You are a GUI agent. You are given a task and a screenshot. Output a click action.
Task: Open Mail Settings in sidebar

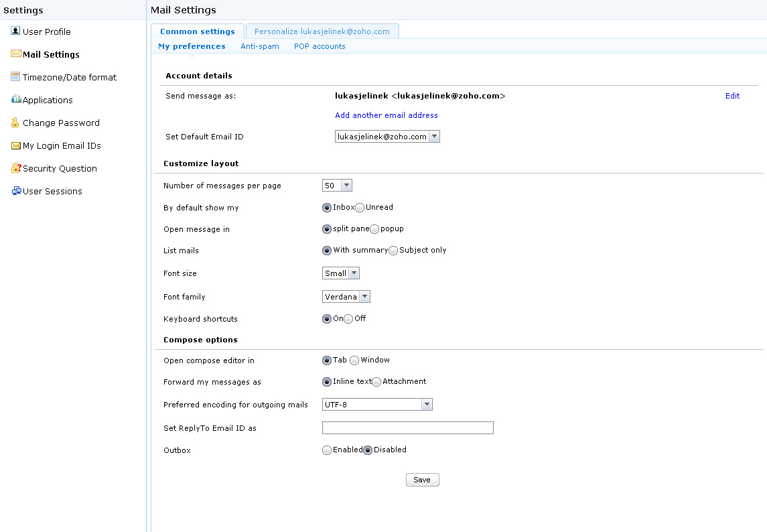[x=51, y=54]
